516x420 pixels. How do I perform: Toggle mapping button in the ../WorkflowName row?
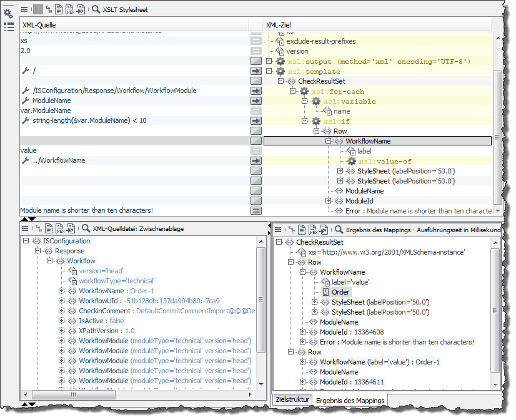256,161
